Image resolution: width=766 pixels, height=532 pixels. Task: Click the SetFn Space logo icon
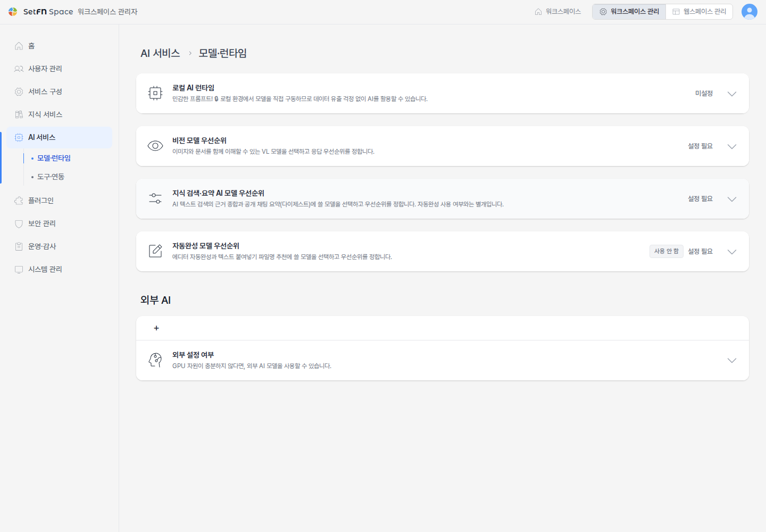(x=13, y=12)
